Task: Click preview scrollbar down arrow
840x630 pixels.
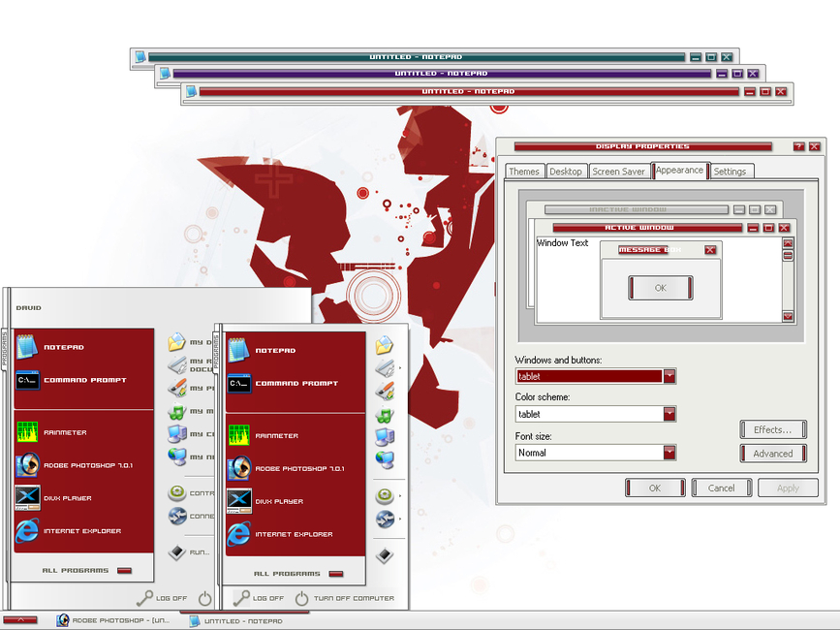Action: point(788,316)
